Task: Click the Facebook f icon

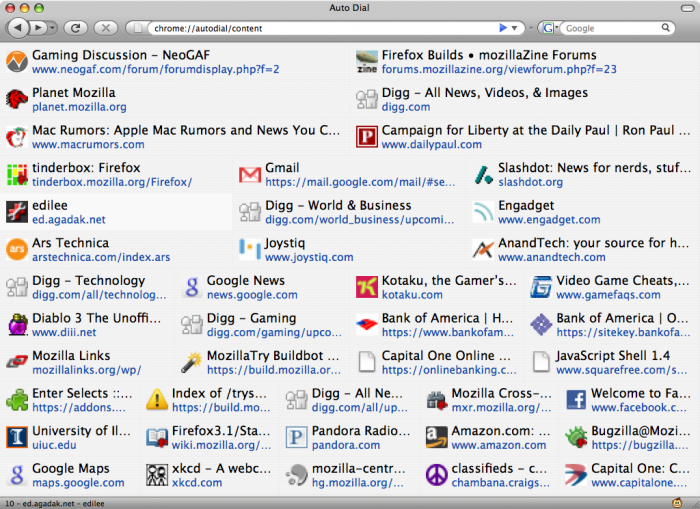Action: click(x=576, y=400)
